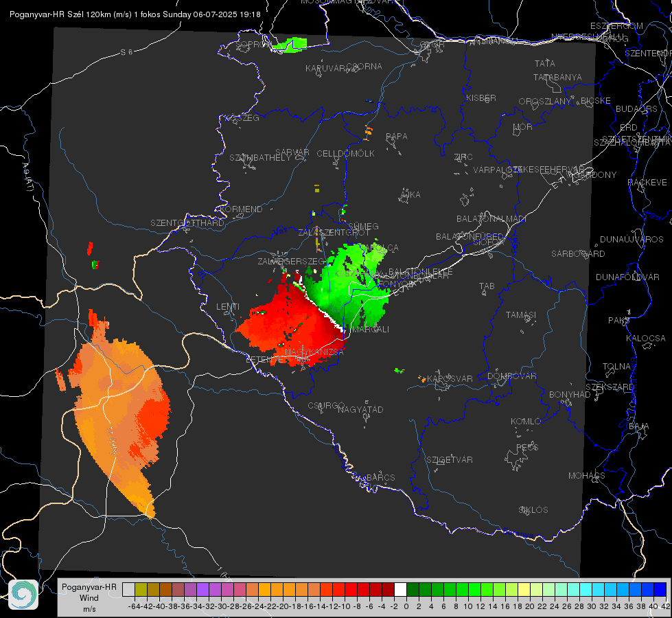This screenshot has width=672, height=618.
Task: Select the CELLDOMOLK label
Action: pos(345,154)
